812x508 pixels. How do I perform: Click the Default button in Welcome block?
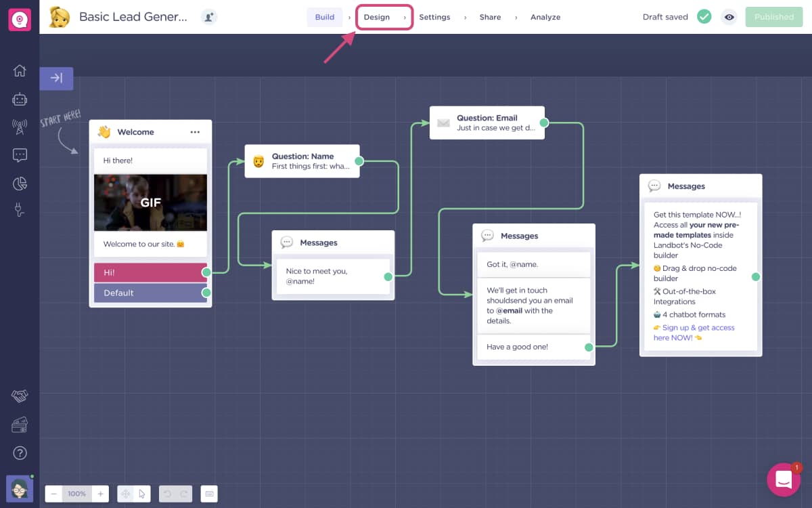point(150,293)
